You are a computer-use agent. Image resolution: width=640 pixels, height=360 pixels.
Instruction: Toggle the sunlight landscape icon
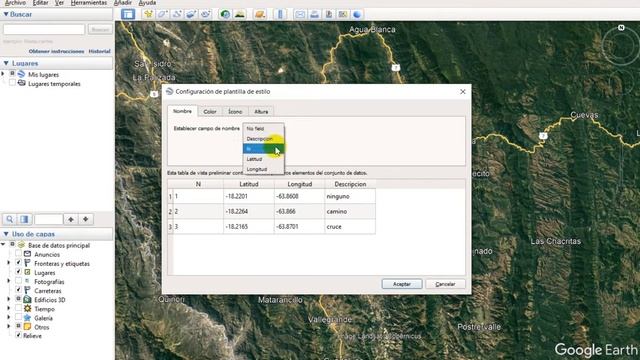point(240,14)
